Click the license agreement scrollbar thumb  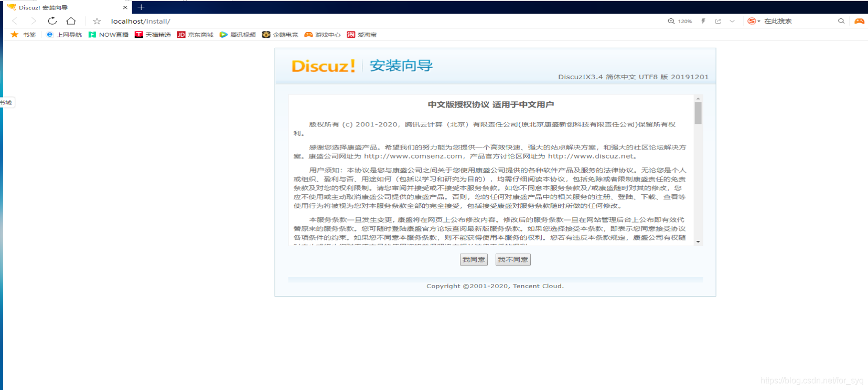698,113
